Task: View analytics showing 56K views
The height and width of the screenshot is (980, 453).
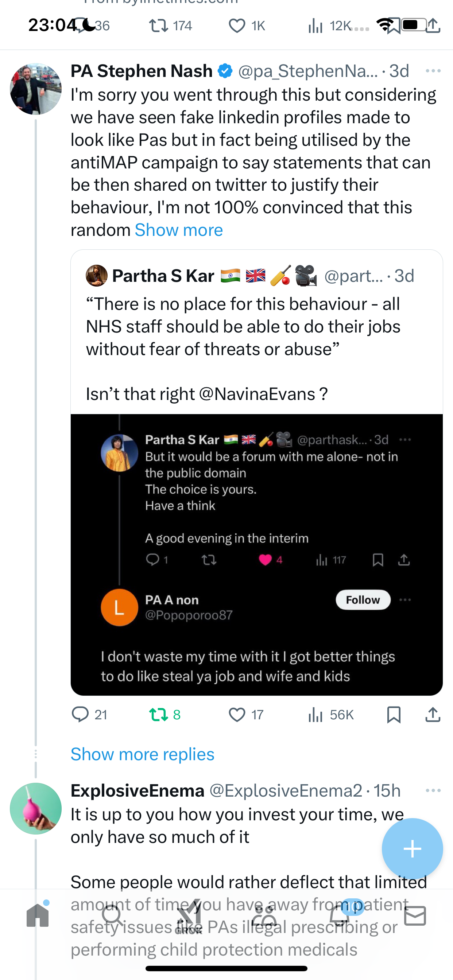Action: pos(331,715)
